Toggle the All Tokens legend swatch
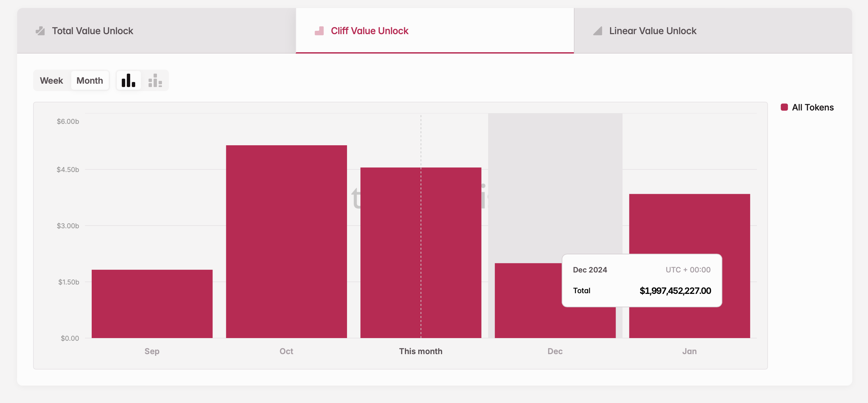Viewport: 868px width, 403px height. [784, 107]
